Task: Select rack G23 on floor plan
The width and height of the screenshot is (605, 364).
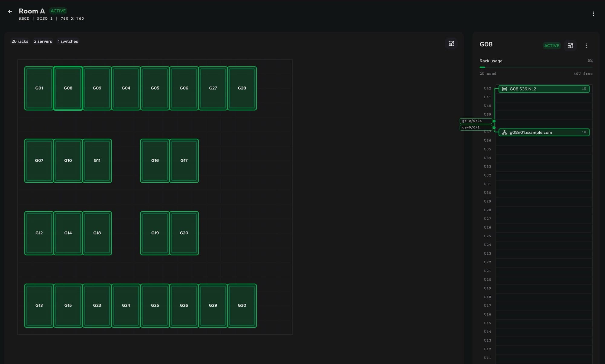Action: (97, 306)
